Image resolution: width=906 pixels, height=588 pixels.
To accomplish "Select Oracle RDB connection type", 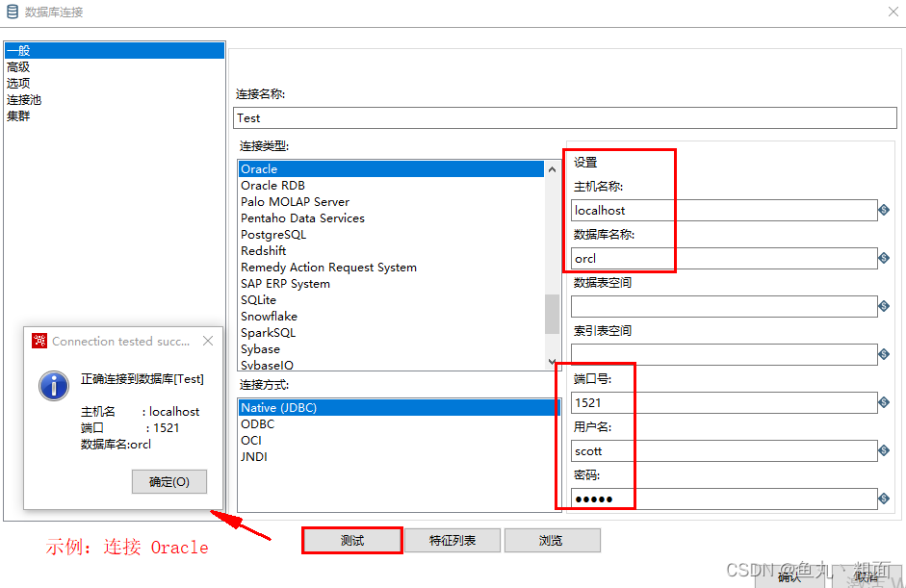I will pyautogui.click(x=391, y=186).
